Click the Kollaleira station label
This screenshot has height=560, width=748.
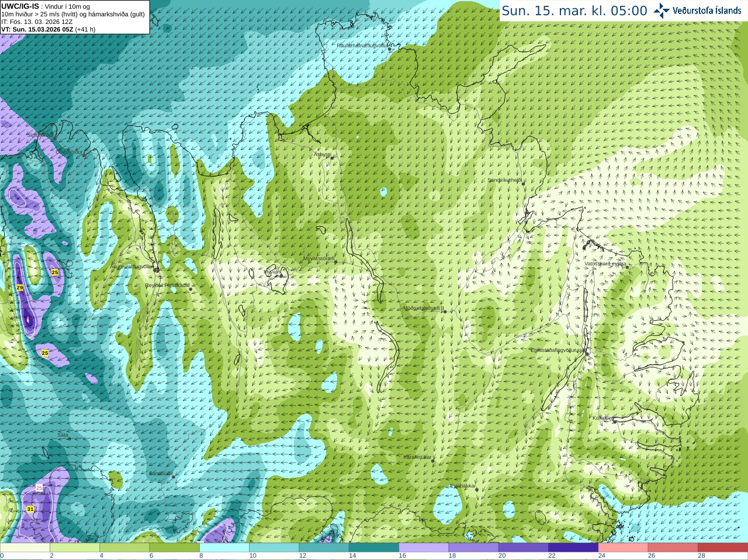pyautogui.click(x=603, y=418)
